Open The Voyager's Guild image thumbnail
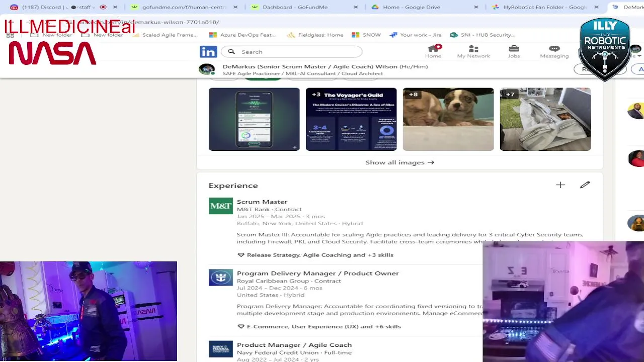Image resolution: width=644 pixels, height=362 pixels. point(351,119)
